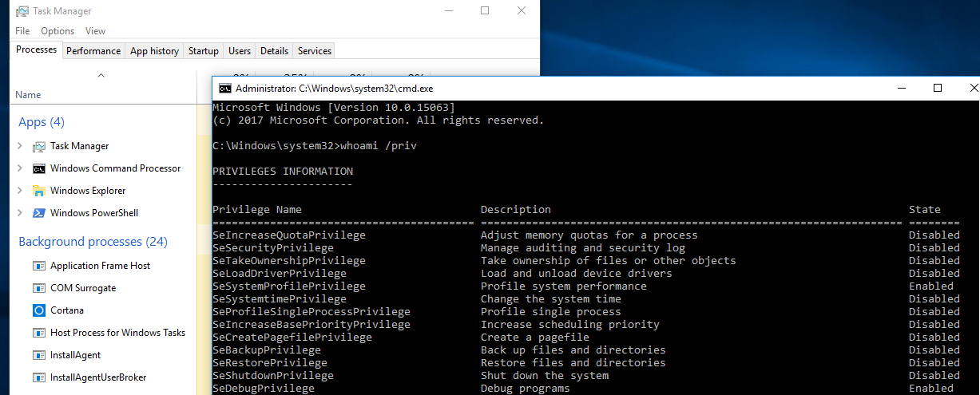This screenshot has height=395, width=980.
Task: Click the 'Change the system time' description
Action: coord(551,299)
